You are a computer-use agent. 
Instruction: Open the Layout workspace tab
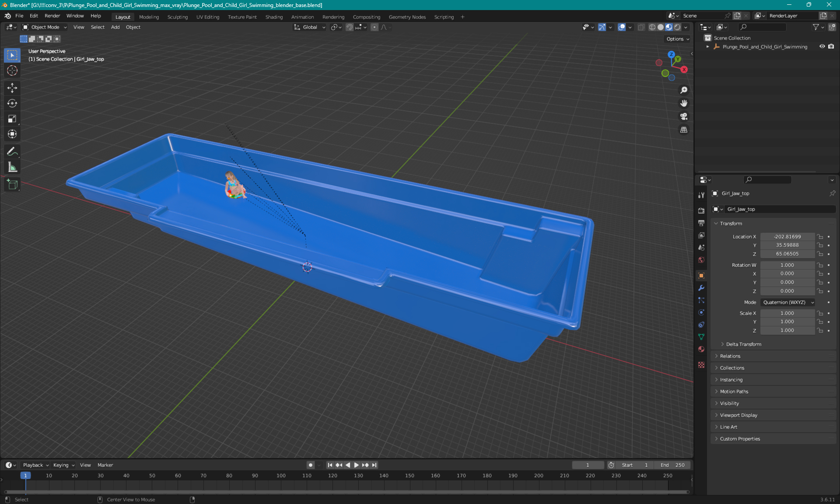click(122, 16)
